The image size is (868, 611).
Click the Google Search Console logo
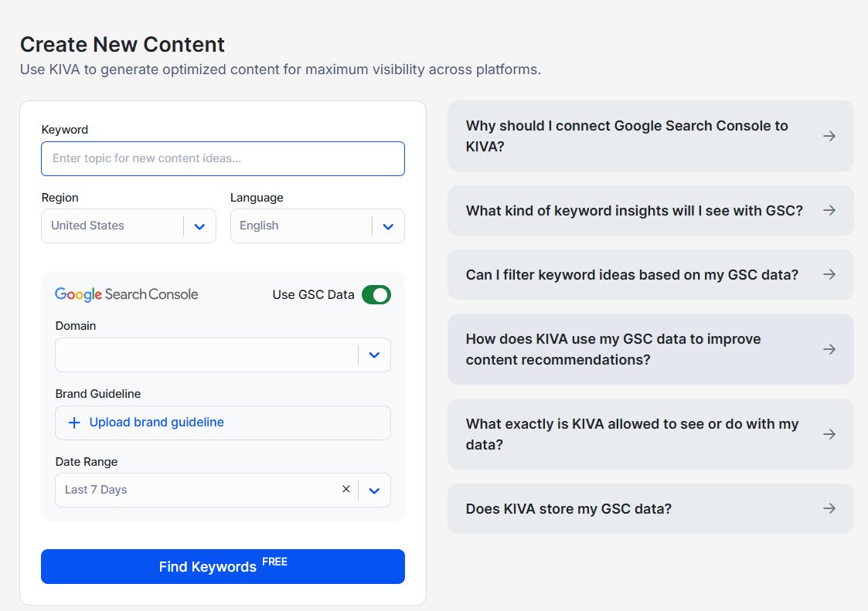tap(126, 294)
